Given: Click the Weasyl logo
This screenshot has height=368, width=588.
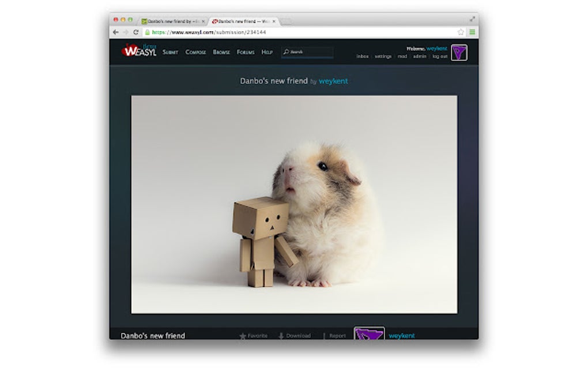Looking at the screenshot, I should pyautogui.click(x=139, y=50).
